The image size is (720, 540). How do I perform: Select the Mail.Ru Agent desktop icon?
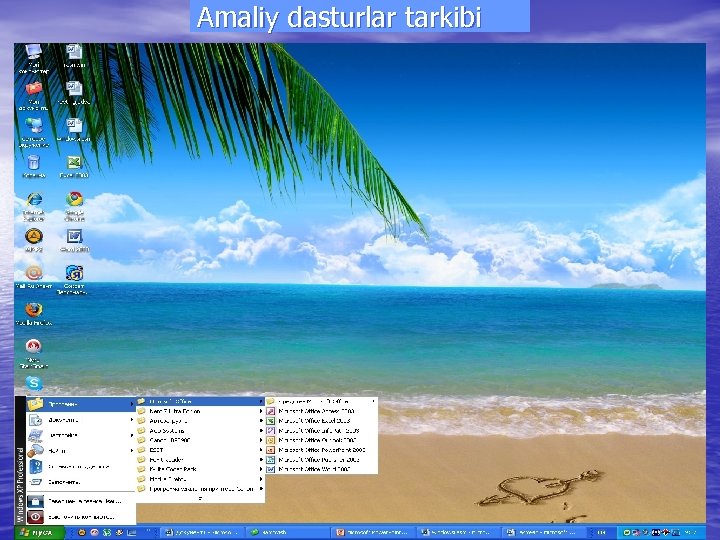[34, 277]
